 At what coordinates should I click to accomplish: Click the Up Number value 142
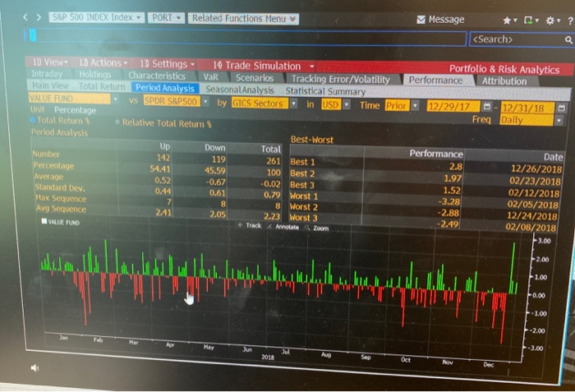click(163, 158)
